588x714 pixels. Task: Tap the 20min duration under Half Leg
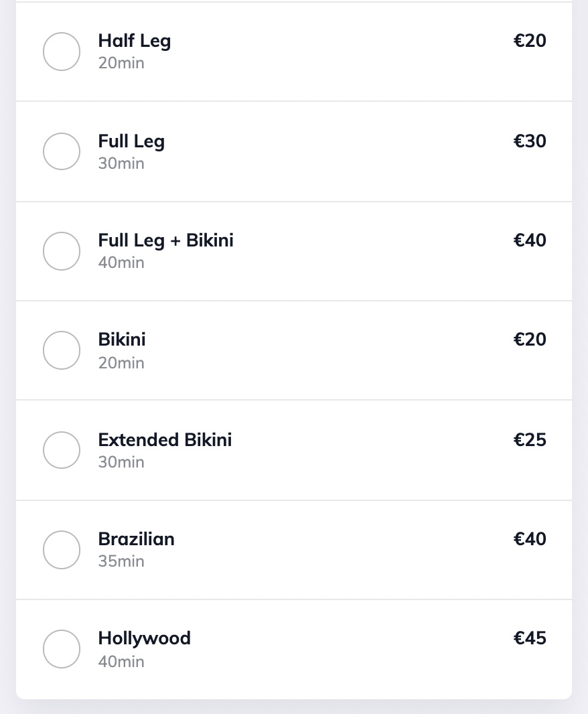point(121,63)
